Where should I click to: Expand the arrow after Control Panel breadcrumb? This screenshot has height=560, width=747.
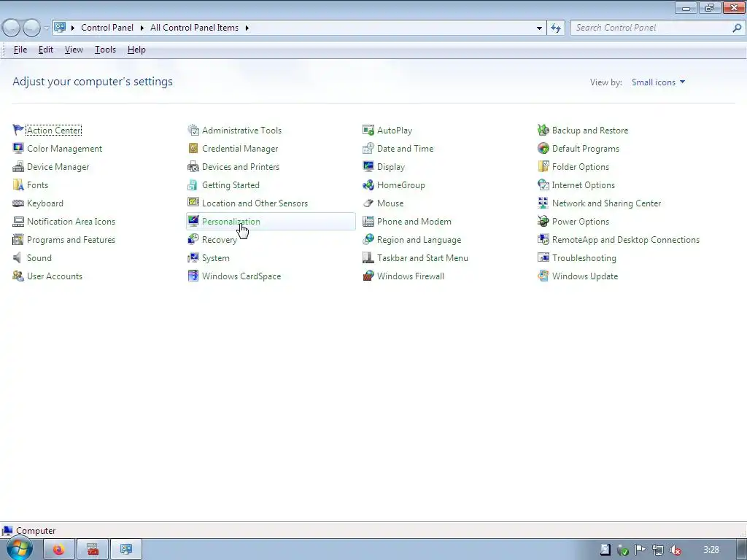click(x=142, y=28)
